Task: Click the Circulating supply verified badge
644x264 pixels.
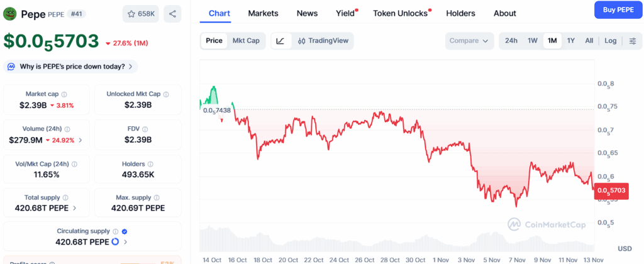Action: [x=125, y=231]
